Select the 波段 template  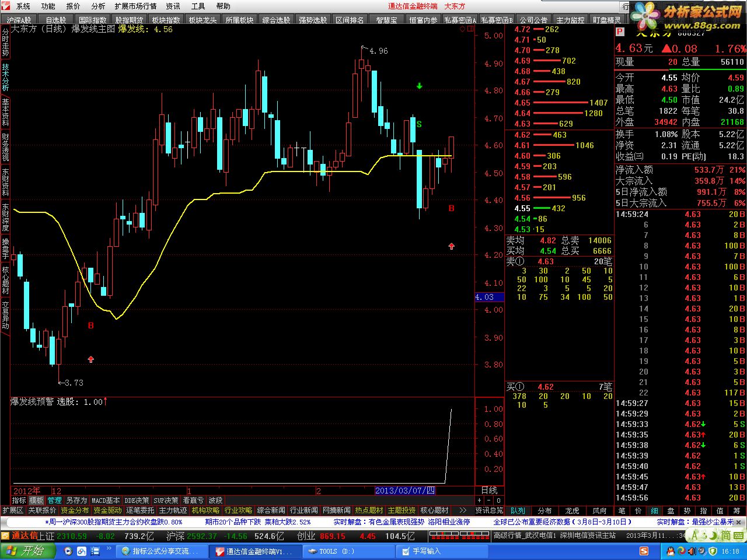[215, 501]
